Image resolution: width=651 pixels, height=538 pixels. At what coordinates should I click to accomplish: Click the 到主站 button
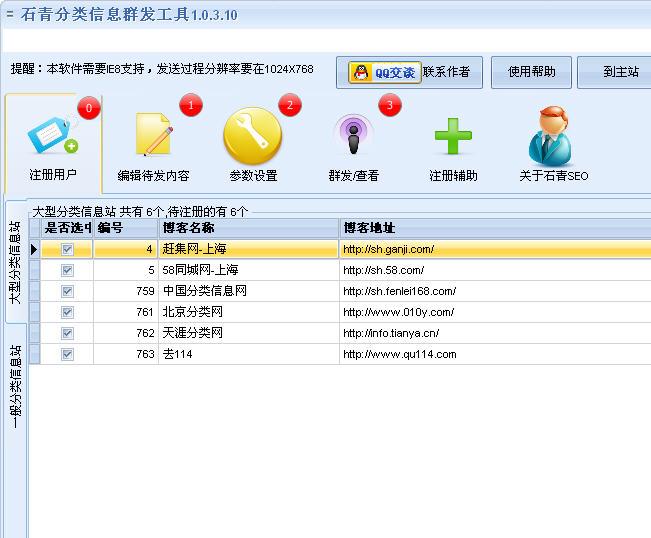[x=616, y=72]
